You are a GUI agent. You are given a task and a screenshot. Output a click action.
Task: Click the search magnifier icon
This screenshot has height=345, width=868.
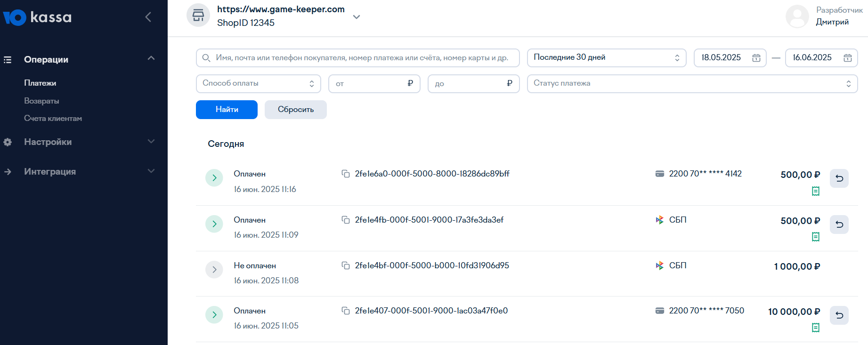click(206, 58)
